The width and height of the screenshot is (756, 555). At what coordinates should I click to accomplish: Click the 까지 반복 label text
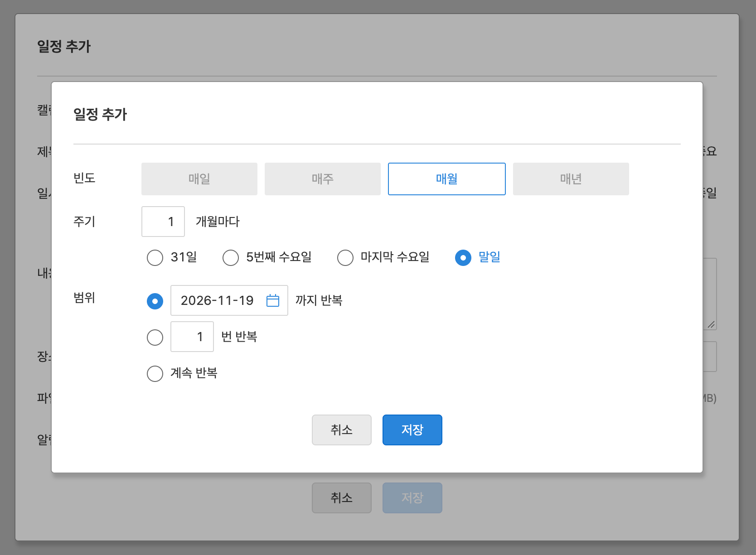(x=319, y=300)
